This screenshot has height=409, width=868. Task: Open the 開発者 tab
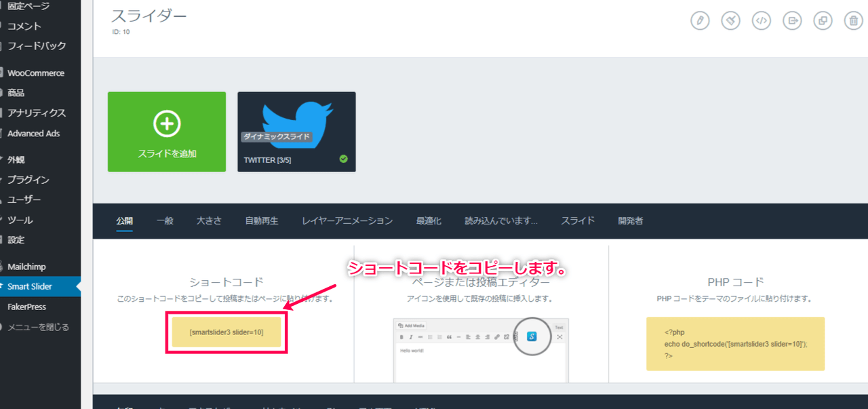click(631, 220)
